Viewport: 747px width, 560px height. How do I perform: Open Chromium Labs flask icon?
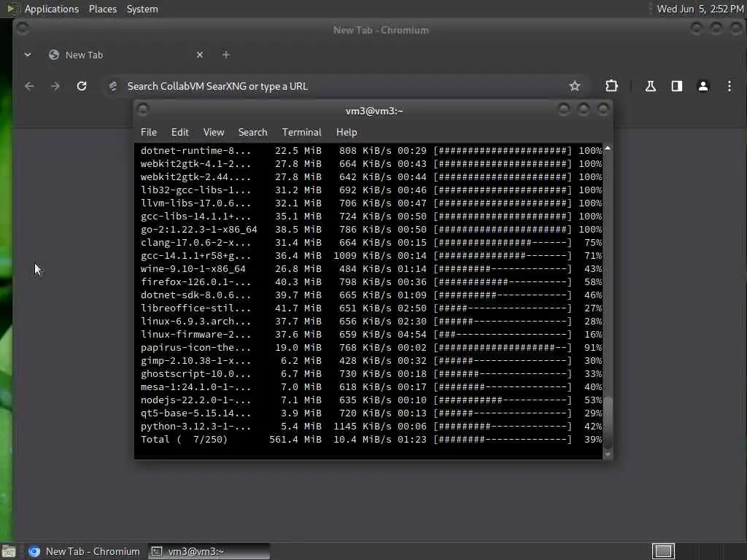point(650,86)
